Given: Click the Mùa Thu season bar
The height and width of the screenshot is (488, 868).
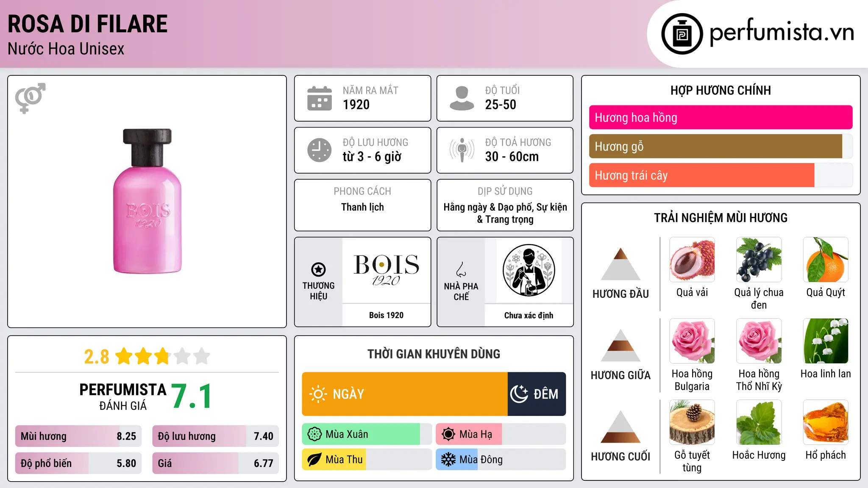Looking at the screenshot, I should click(x=367, y=460).
